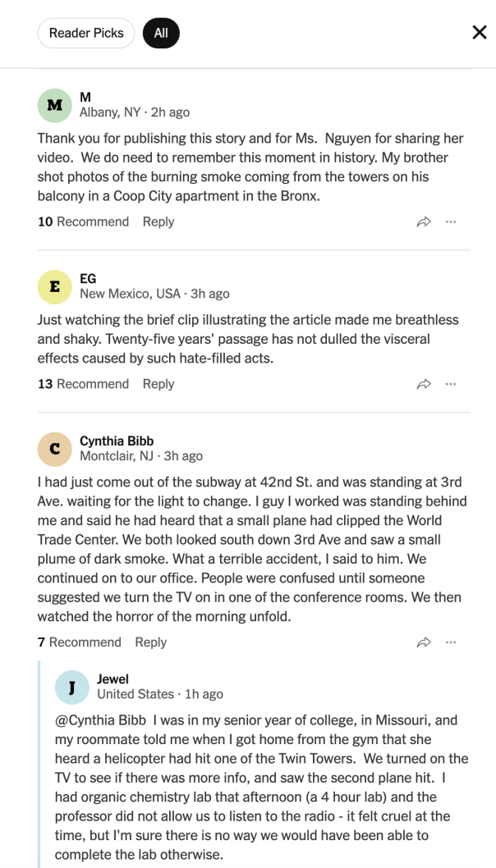Recommend Cynthia Bibb's comment
The width and height of the screenshot is (496, 868).
(x=80, y=642)
